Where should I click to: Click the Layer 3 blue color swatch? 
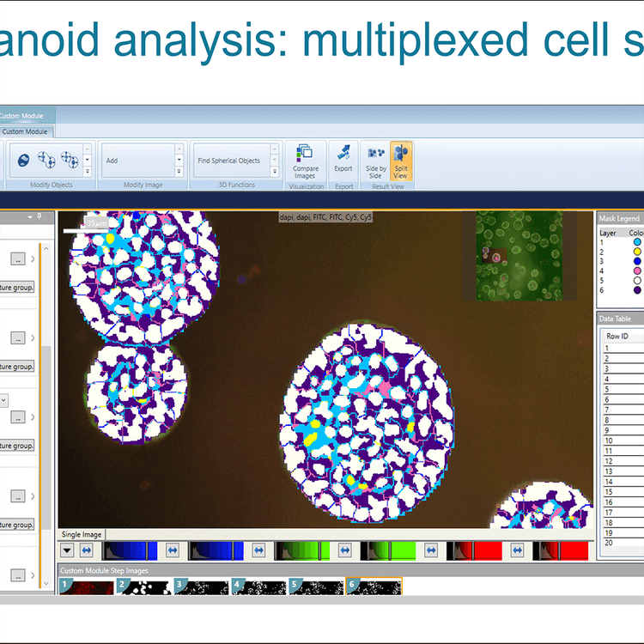(x=637, y=261)
